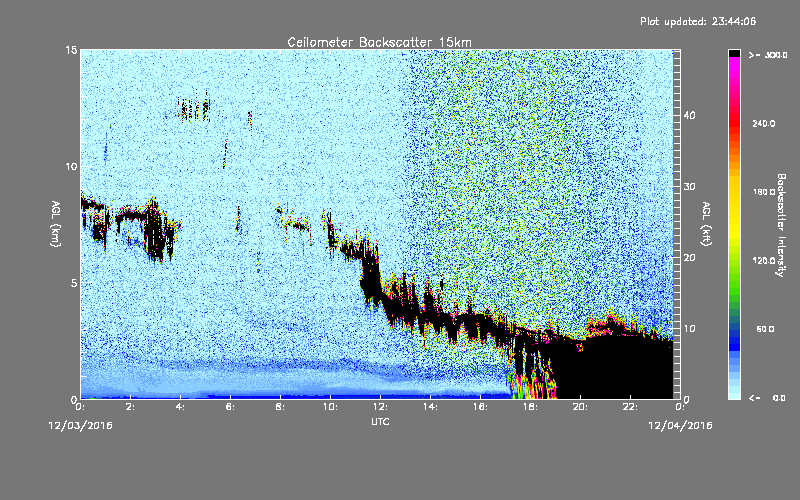
Task: Click the "6:" hour tick label
Action: [x=231, y=407]
